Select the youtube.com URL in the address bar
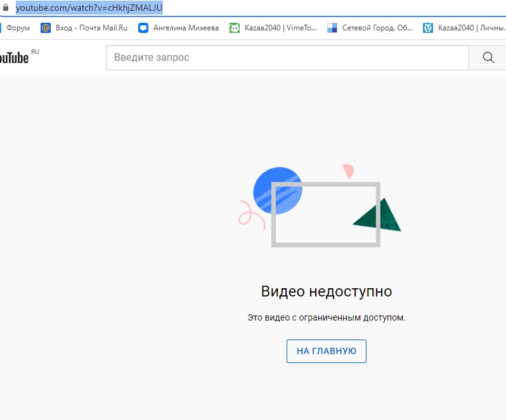Viewport: 506px width, 420px height. [89, 8]
